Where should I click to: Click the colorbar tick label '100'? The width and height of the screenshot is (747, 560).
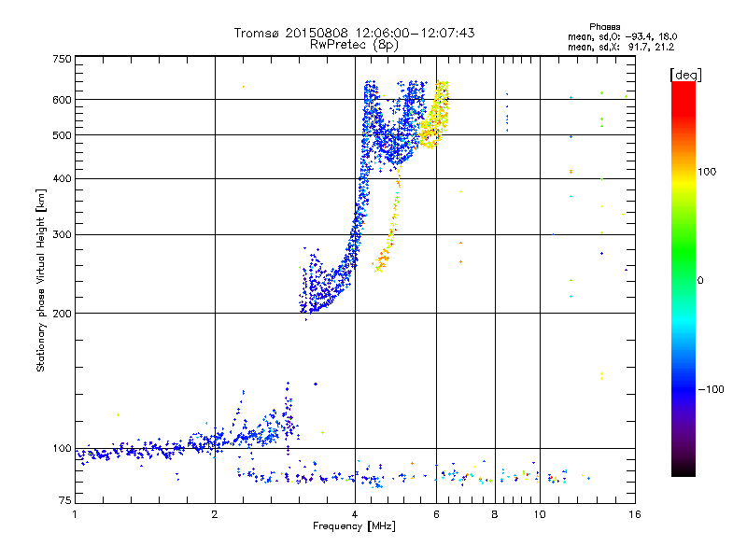[707, 172]
